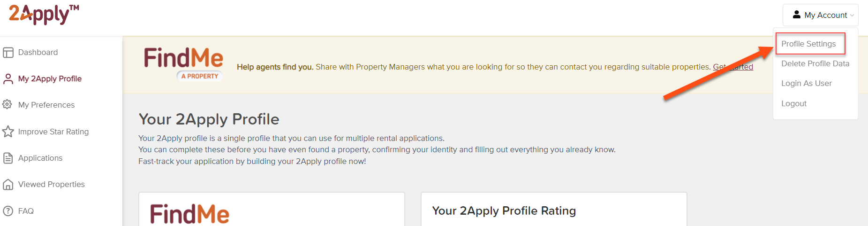Open the FindMe card below profile heading
This screenshot has width=868, height=226.
[x=272, y=209]
